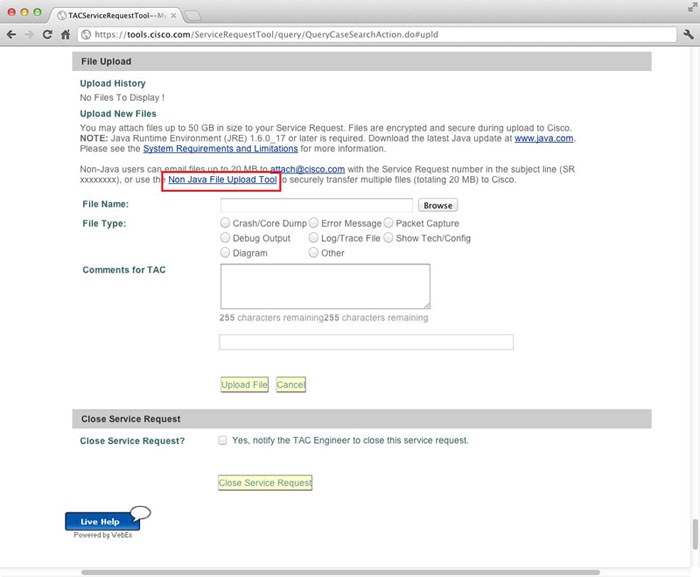700x577 pixels.
Task: Open the wrench settings menu
Action: (688, 34)
